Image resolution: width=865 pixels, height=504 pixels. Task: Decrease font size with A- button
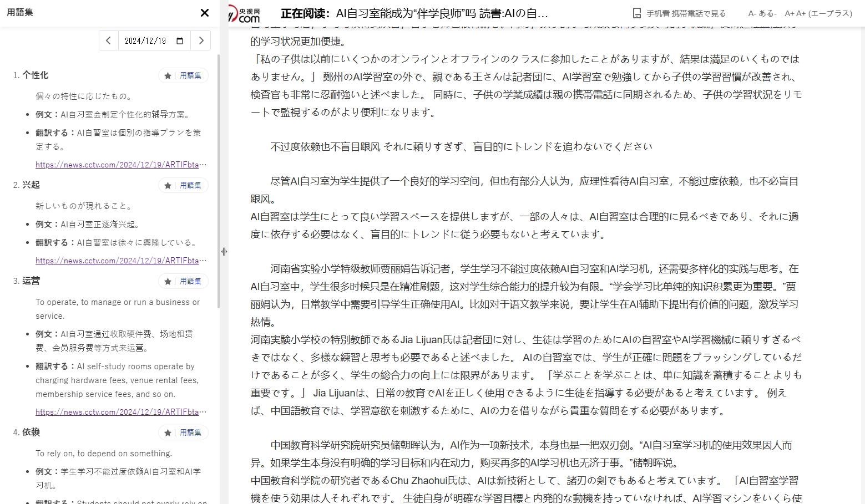(x=762, y=13)
